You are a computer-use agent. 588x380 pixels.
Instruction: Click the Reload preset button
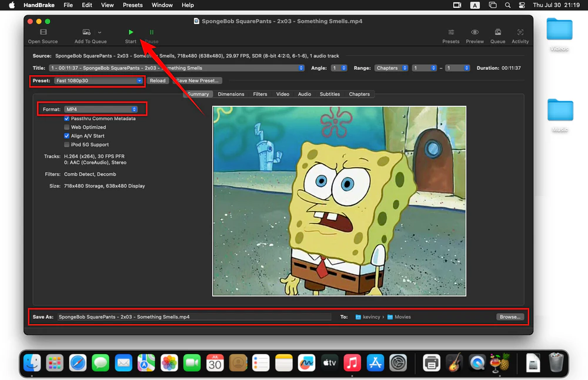[x=158, y=80]
